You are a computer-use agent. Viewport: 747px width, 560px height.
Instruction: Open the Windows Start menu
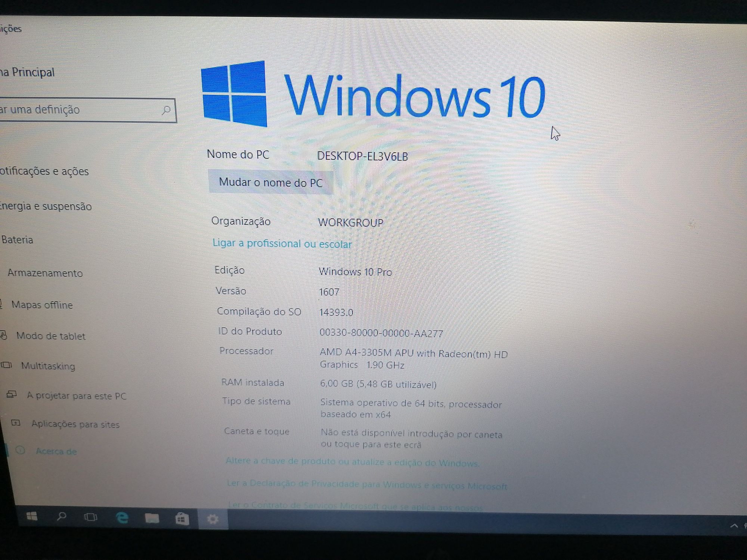pos(32,516)
